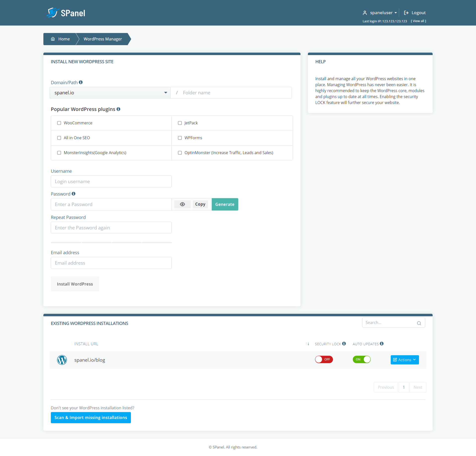Click the Password info icon
The width and height of the screenshot is (476, 456).
(74, 194)
